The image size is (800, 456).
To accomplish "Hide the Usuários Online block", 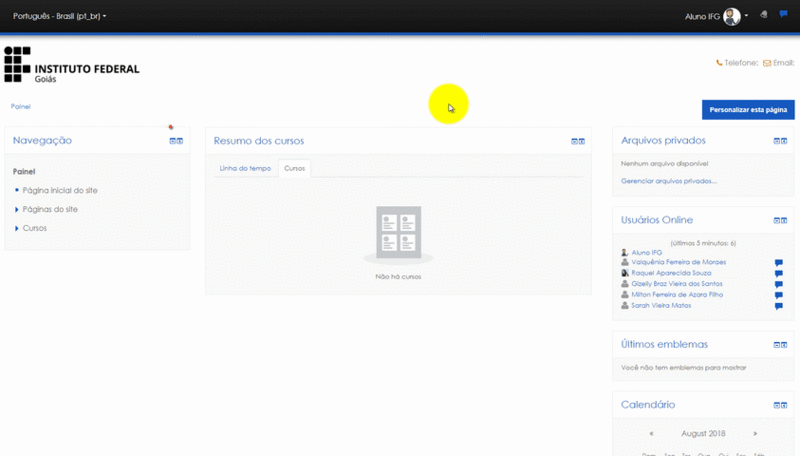I will click(x=777, y=220).
